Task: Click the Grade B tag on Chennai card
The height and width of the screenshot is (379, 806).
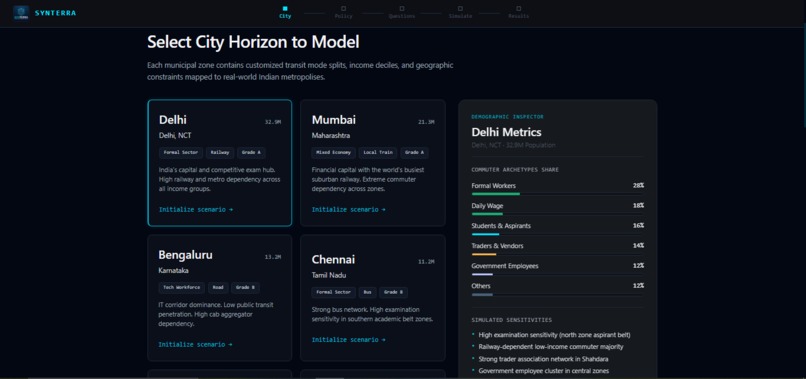Action: click(394, 292)
